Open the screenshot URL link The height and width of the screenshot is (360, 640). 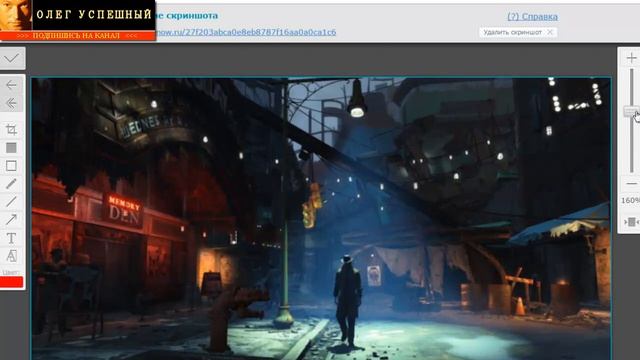[x=246, y=32]
